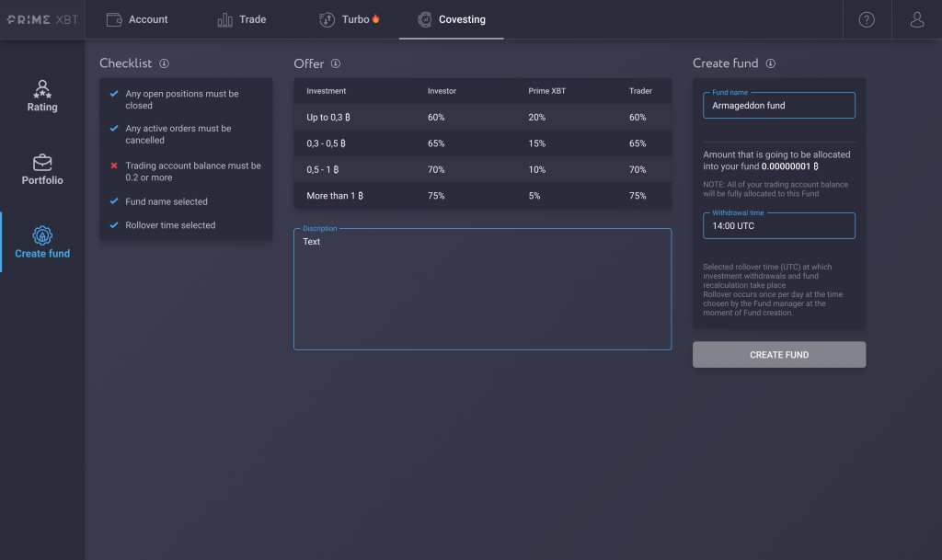Click the checkmark beside 'Rollover time selected'
The width and height of the screenshot is (942, 560).
point(114,225)
